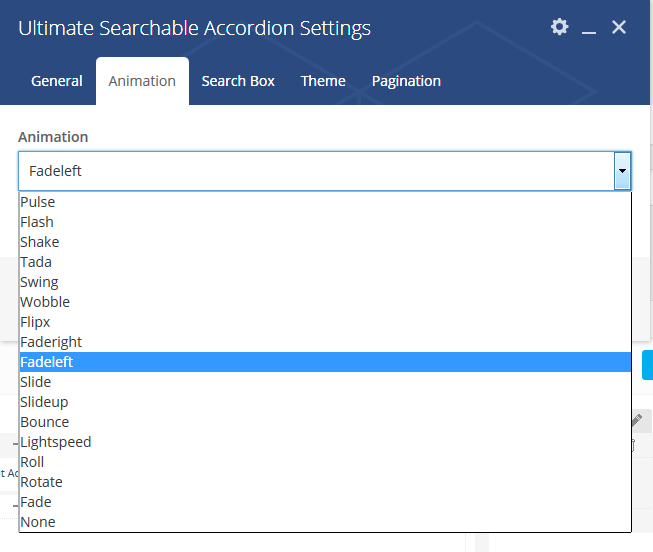Close the accordion settings dialog
The width and height of the screenshot is (653, 552).
[619, 27]
